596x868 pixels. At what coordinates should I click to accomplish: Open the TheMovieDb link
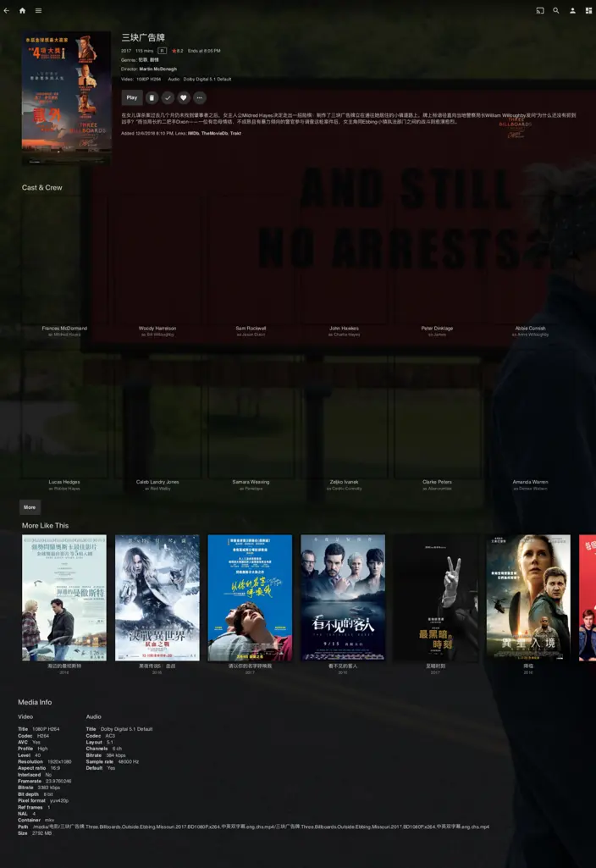pos(213,133)
